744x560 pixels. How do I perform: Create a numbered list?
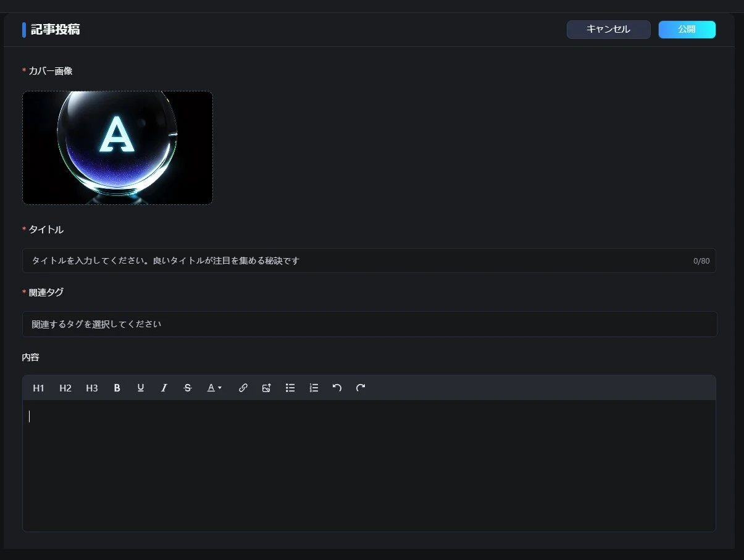[314, 388]
